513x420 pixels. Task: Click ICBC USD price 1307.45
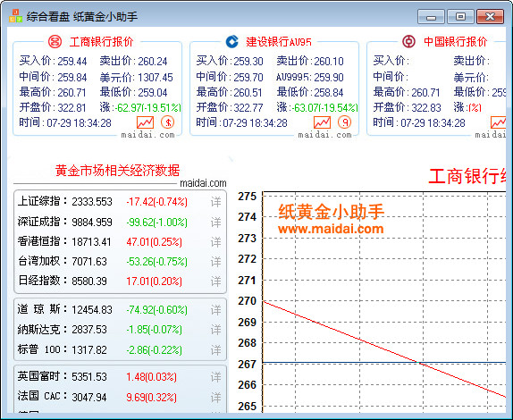click(156, 78)
